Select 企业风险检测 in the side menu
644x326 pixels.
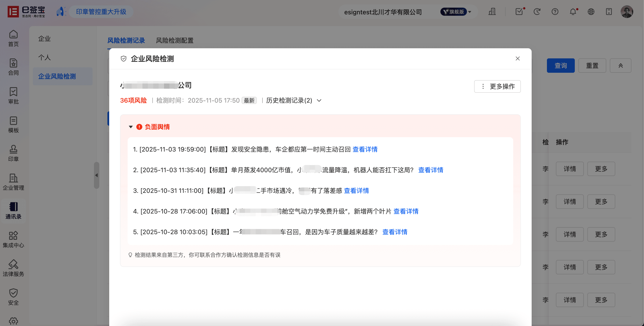[x=62, y=76]
